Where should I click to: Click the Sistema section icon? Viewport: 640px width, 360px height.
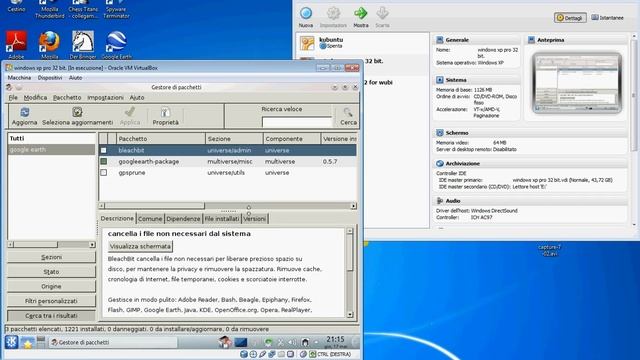point(440,80)
